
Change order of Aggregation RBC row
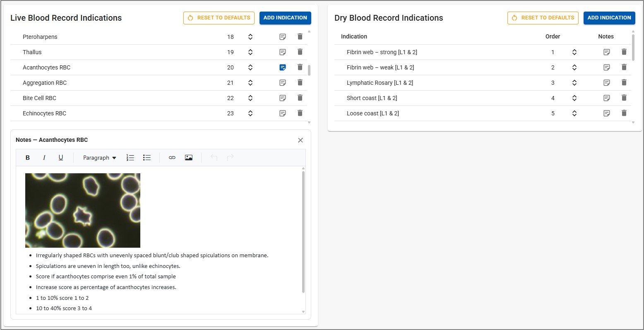[x=250, y=83]
